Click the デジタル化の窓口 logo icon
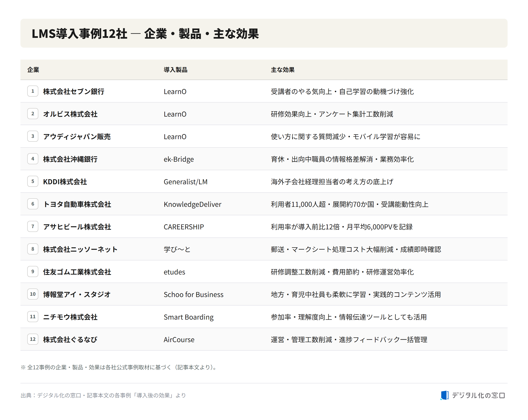528x420 pixels. click(445, 395)
